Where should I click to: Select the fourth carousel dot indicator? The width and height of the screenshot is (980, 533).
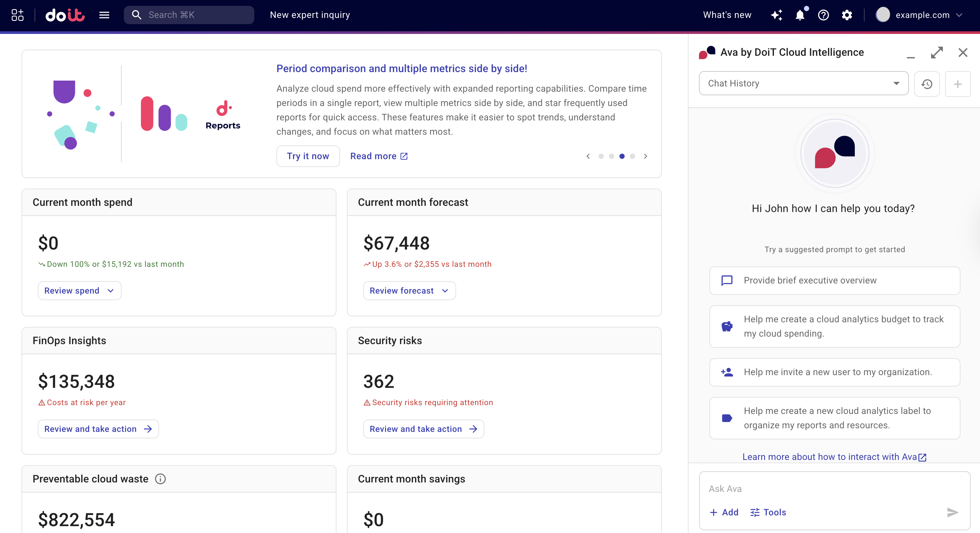pos(632,156)
